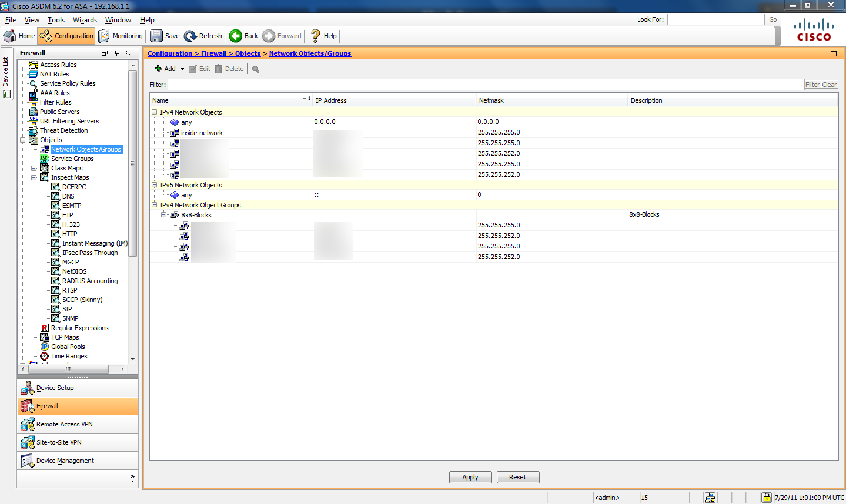Image resolution: width=846 pixels, height=504 pixels.
Task: Open the Configuration view
Action: click(x=66, y=36)
